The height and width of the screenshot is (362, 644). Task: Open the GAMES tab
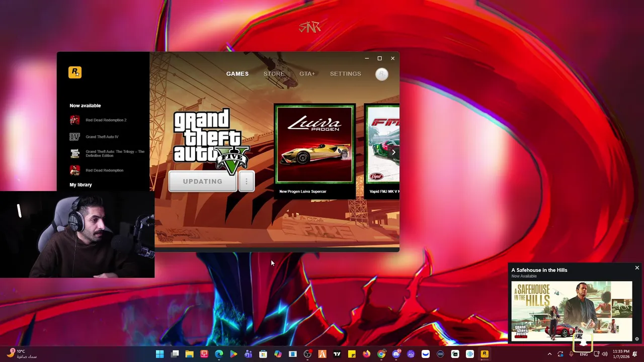coord(237,74)
